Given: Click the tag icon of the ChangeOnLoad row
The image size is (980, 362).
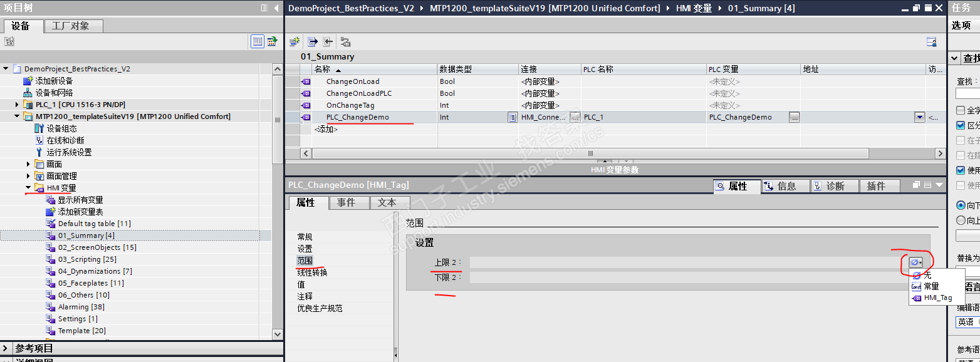Looking at the screenshot, I should click(x=306, y=81).
